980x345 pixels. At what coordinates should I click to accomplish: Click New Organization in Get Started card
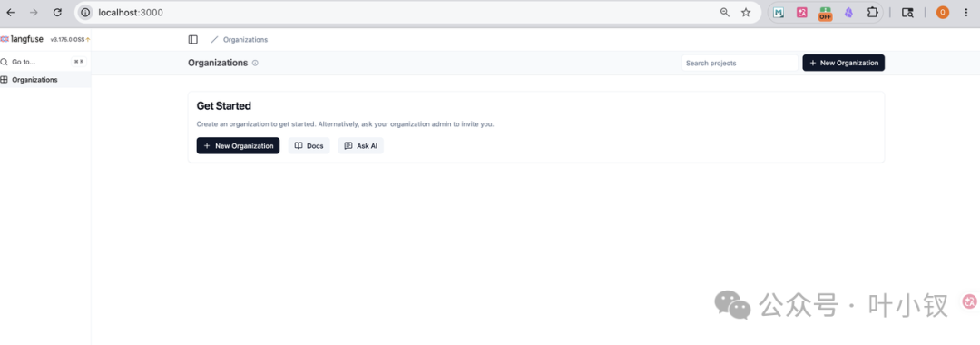[x=238, y=145]
